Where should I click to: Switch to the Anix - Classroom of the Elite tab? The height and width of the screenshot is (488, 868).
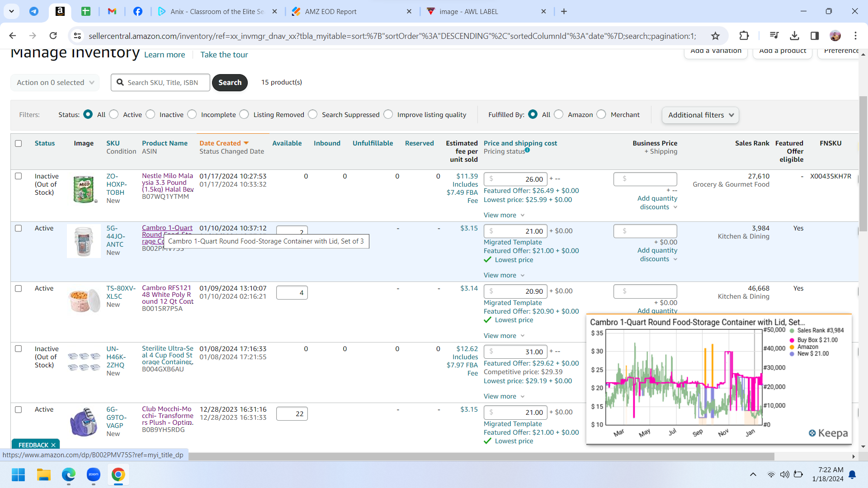click(218, 11)
